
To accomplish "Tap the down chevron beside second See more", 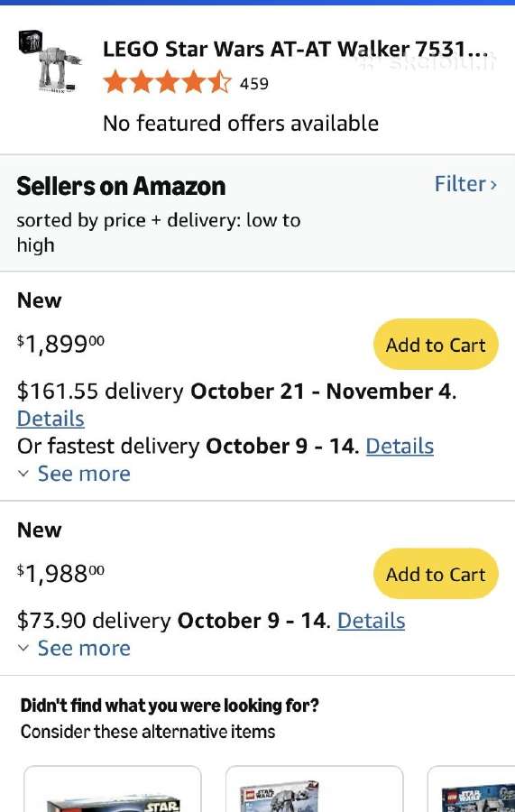I will (x=23, y=648).
